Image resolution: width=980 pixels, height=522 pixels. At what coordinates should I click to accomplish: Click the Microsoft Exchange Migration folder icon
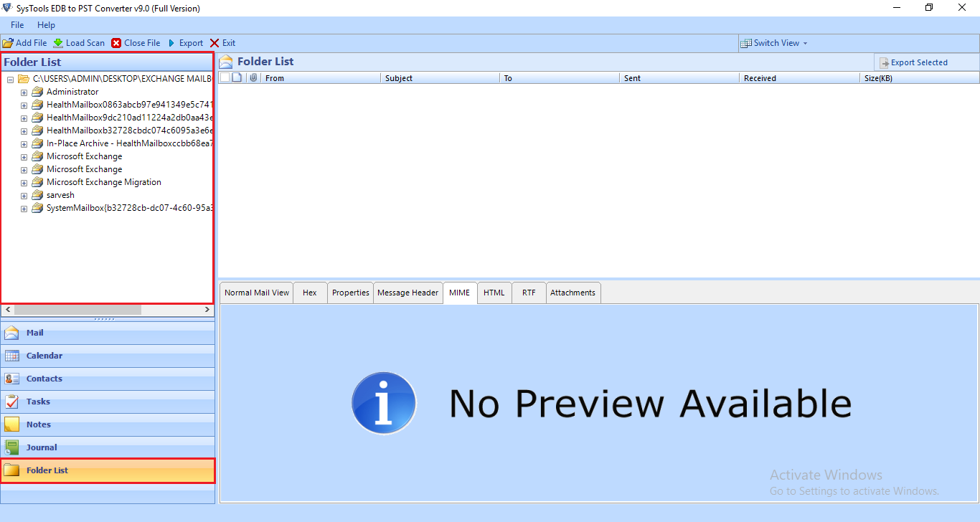(37, 182)
